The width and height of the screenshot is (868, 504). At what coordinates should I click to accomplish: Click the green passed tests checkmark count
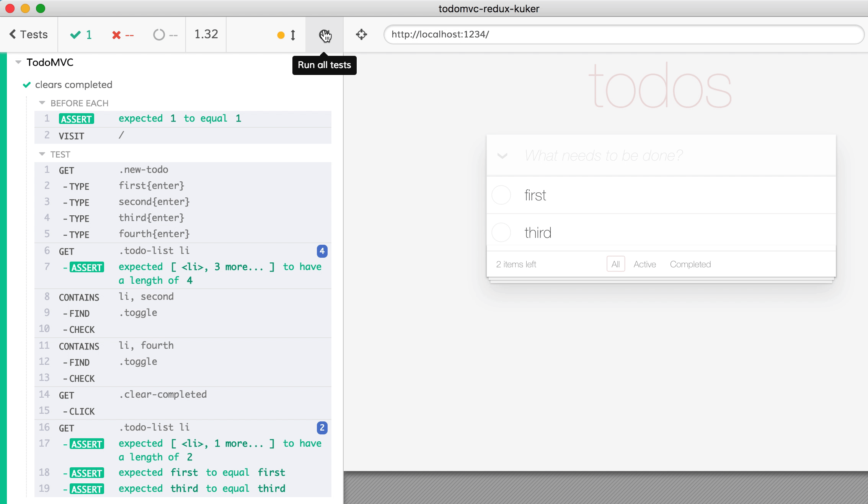click(x=81, y=35)
